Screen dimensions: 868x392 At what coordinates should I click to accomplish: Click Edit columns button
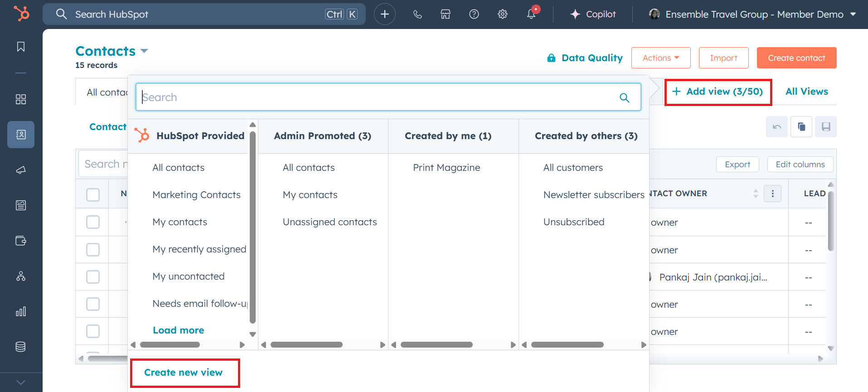(800, 165)
